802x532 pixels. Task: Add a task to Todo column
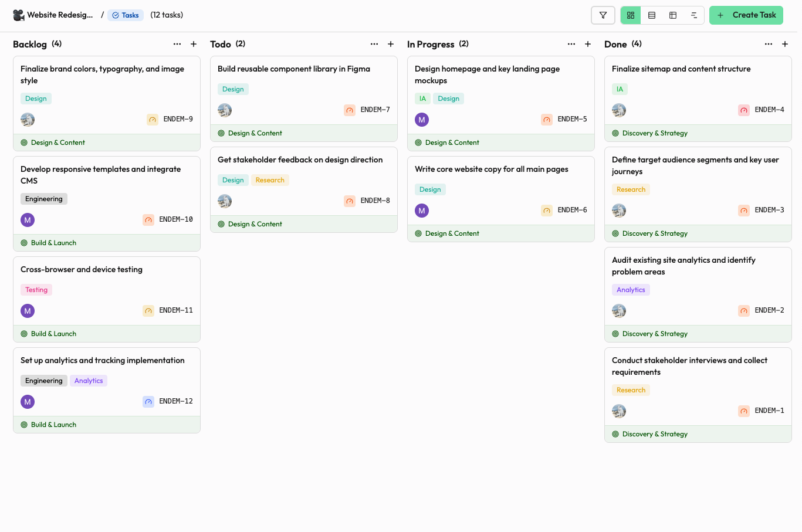pyautogui.click(x=391, y=44)
